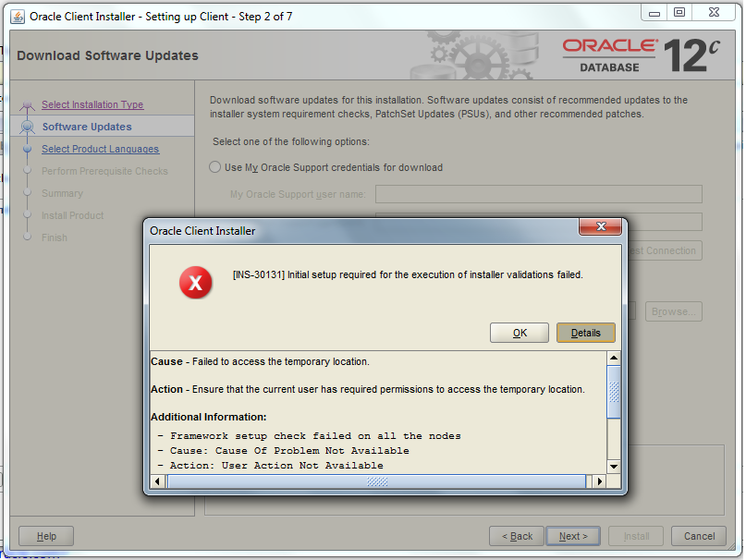This screenshot has height=560, width=746.
Task: Click the horizontal scrollbar thumb in details
Action: [377, 481]
